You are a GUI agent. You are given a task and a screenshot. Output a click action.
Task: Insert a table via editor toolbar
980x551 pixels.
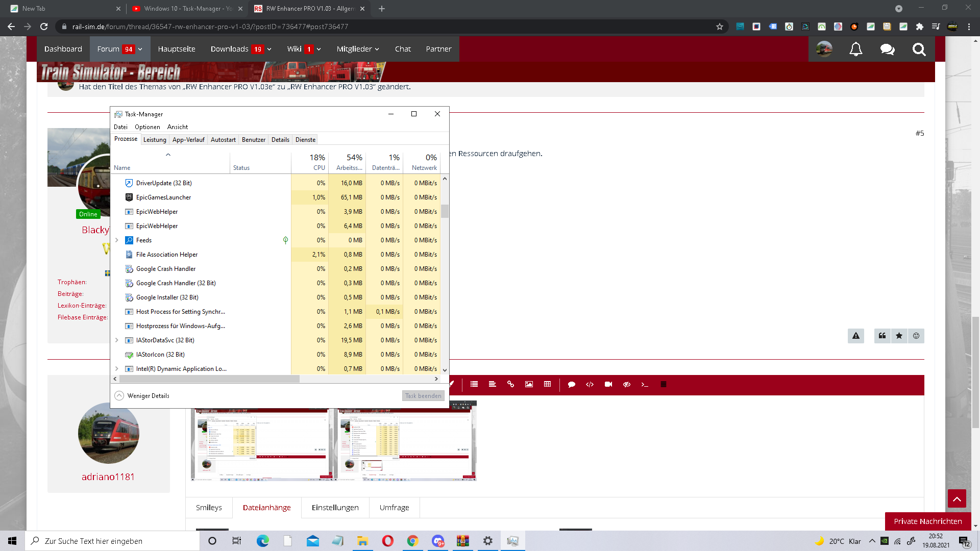pos(547,384)
